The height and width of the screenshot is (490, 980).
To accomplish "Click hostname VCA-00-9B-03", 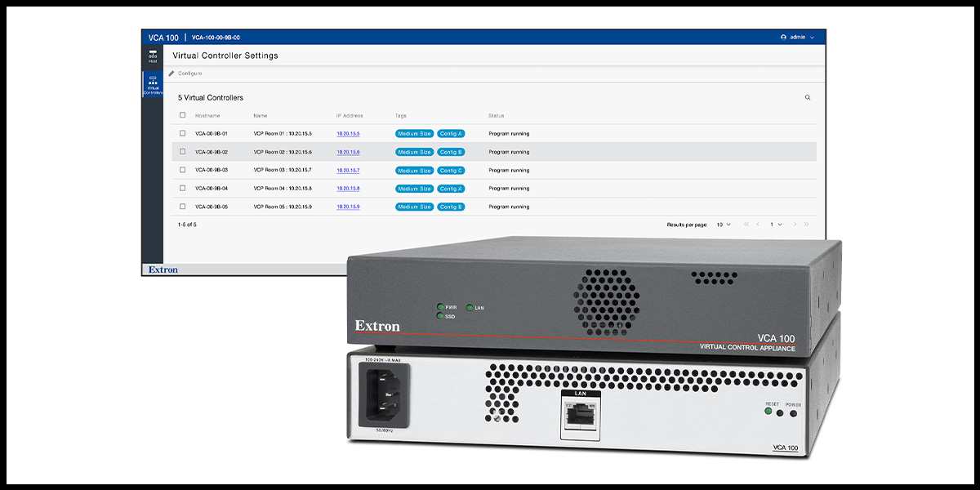I will [x=212, y=170].
